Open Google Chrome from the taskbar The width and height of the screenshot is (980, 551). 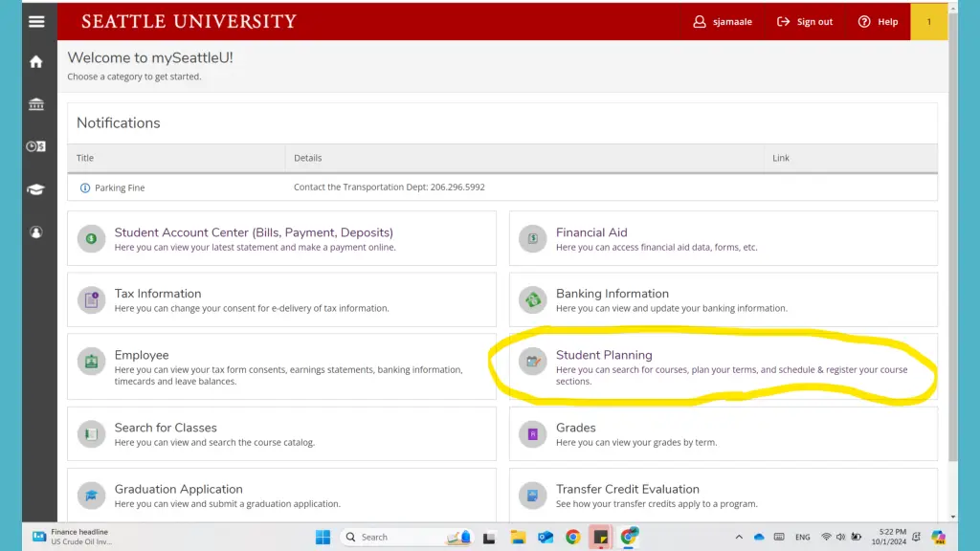pyautogui.click(x=572, y=537)
